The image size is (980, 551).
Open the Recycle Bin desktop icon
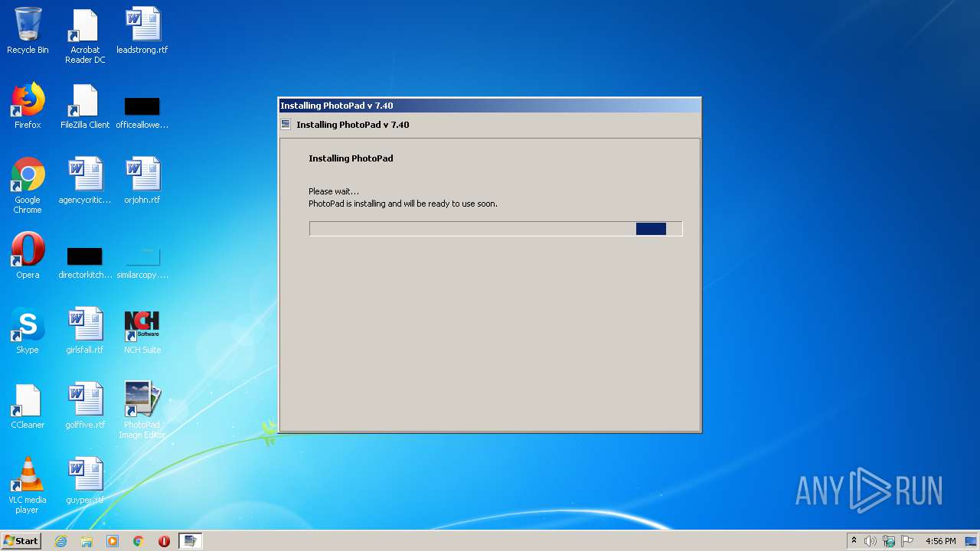click(x=28, y=31)
